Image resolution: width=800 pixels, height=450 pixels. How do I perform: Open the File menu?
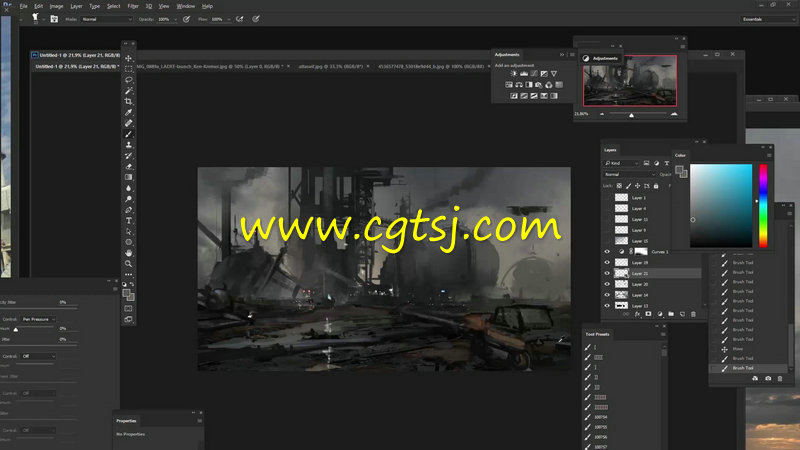23,6
